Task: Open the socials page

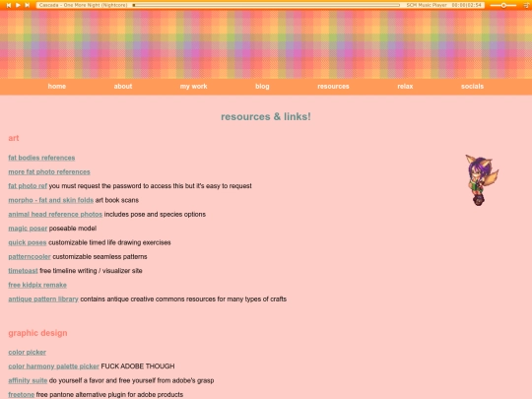Action: (472, 86)
